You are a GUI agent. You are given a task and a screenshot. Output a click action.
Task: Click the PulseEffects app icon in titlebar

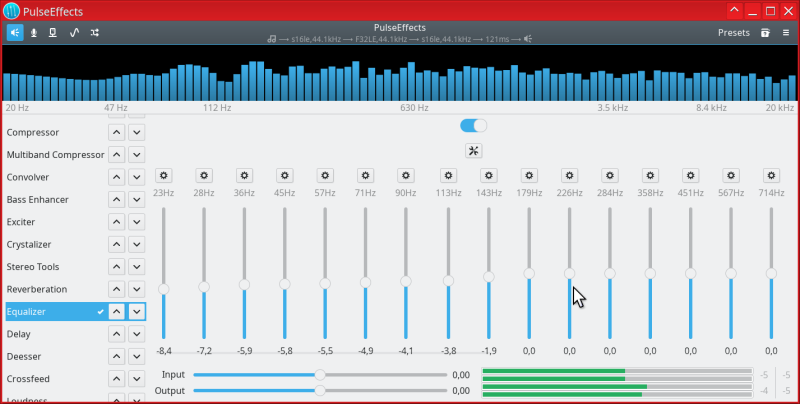11,11
